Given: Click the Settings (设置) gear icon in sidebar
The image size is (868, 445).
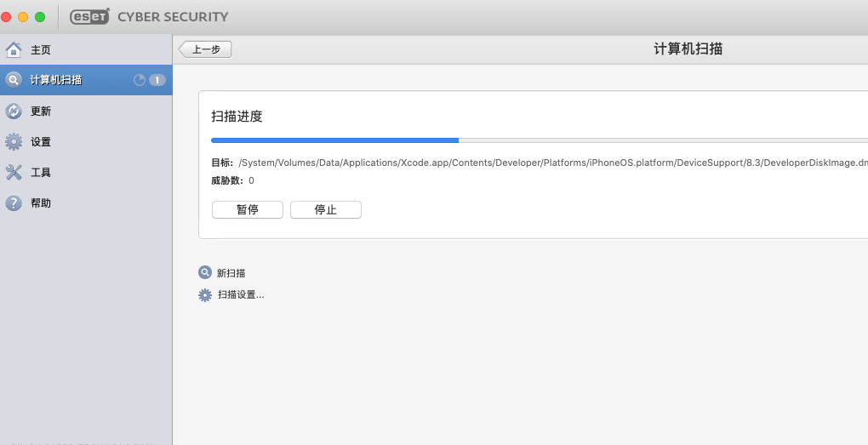Looking at the screenshot, I should [14, 141].
